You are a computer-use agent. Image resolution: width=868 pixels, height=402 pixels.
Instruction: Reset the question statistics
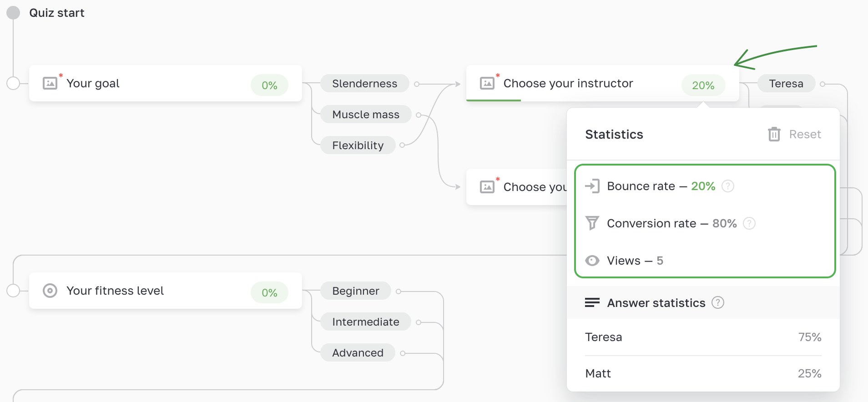click(804, 134)
